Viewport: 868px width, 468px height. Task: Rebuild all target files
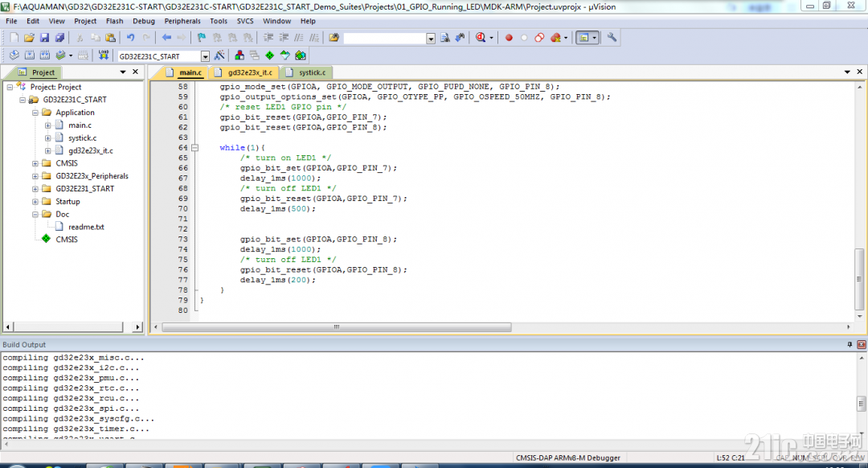(x=45, y=55)
